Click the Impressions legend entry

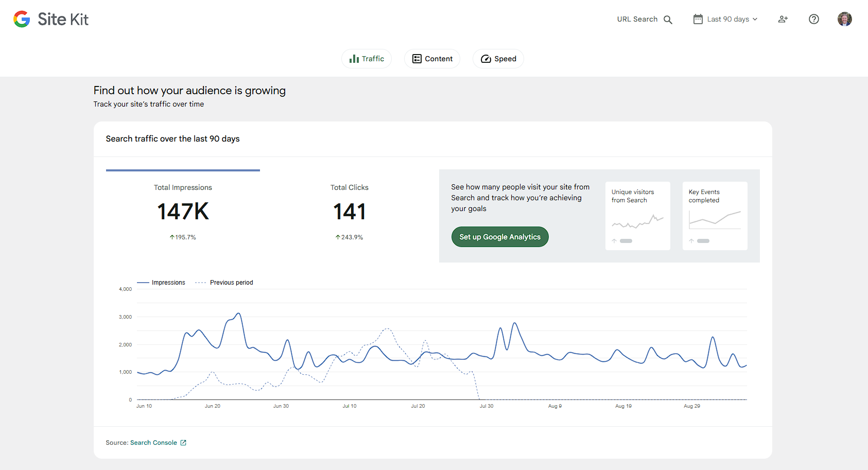click(161, 283)
